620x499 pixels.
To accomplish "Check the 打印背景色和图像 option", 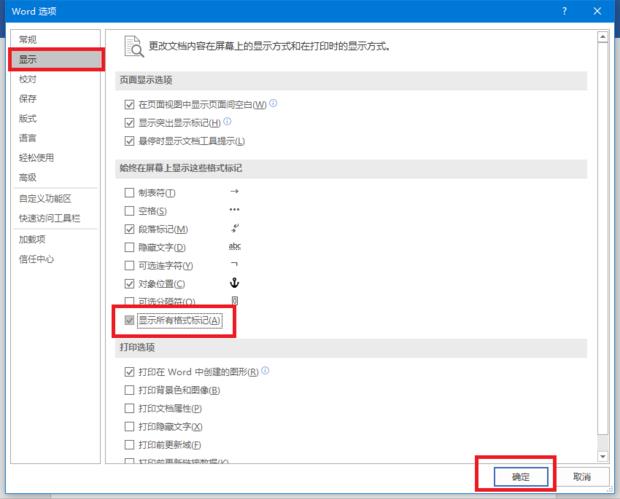I will tap(128, 390).
